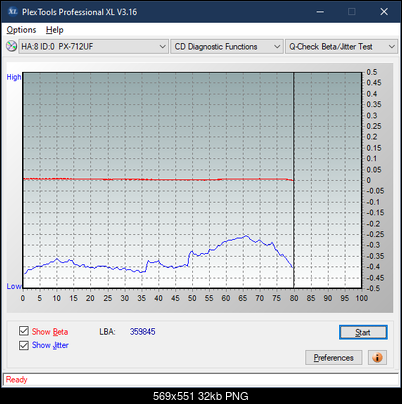
Task: Click the -0.5 label on beta axis
Action: [373, 288]
